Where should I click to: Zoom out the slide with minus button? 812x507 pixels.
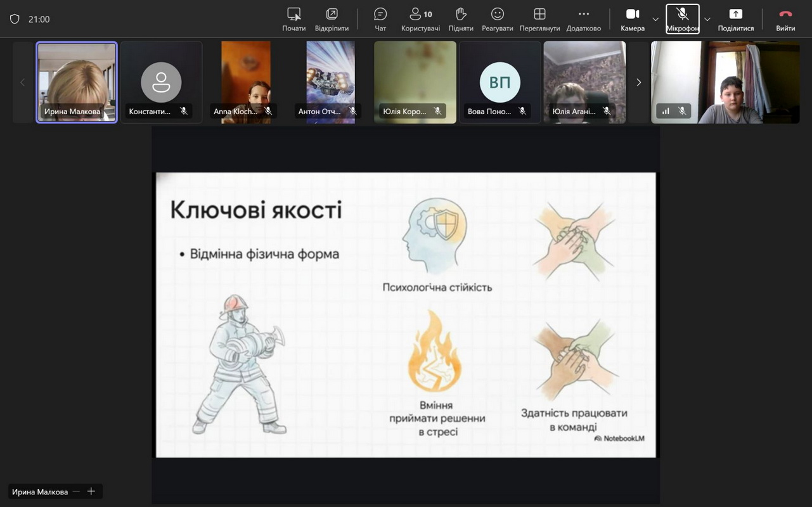(x=76, y=492)
